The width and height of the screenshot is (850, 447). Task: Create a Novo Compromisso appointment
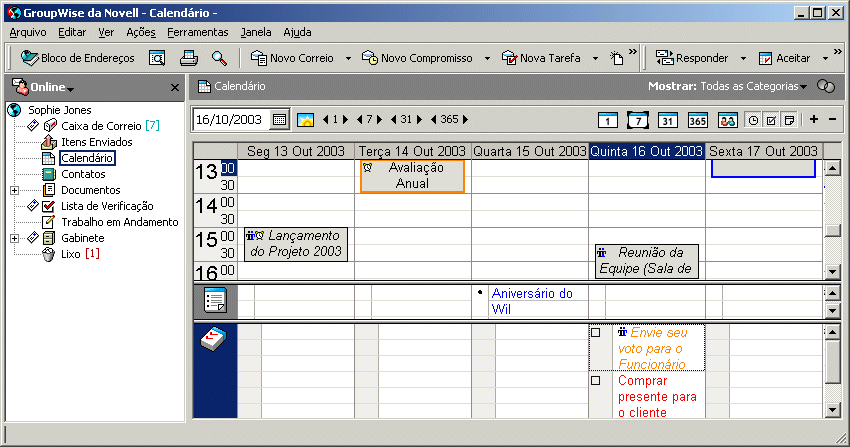point(417,58)
